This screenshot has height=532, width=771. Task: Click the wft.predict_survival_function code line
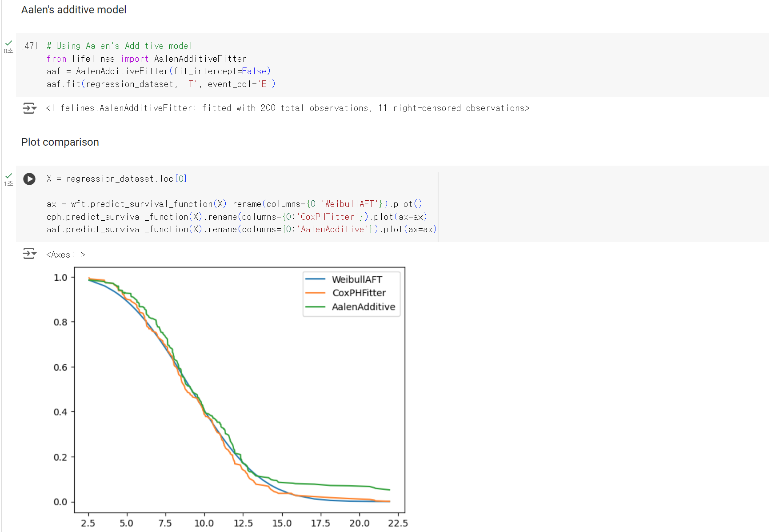point(234,204)
